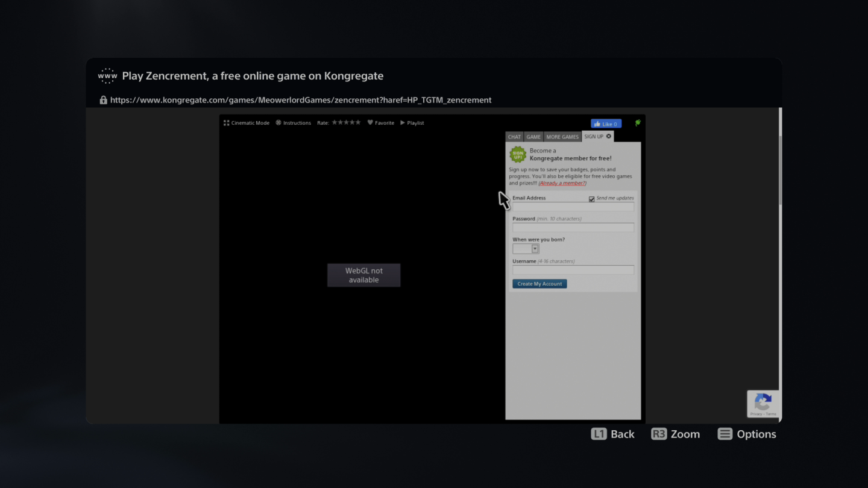
Task: Click the Email Address input field
Action: pos(573,206)
